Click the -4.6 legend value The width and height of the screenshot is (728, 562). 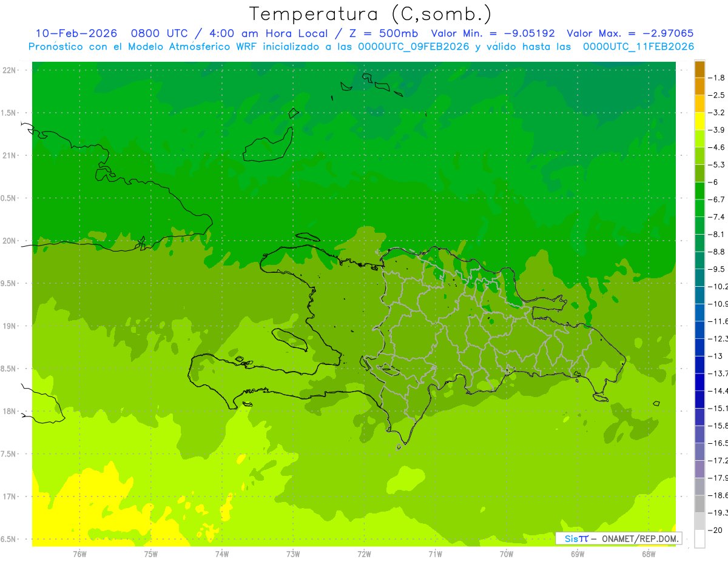click(x=718, y=147)
